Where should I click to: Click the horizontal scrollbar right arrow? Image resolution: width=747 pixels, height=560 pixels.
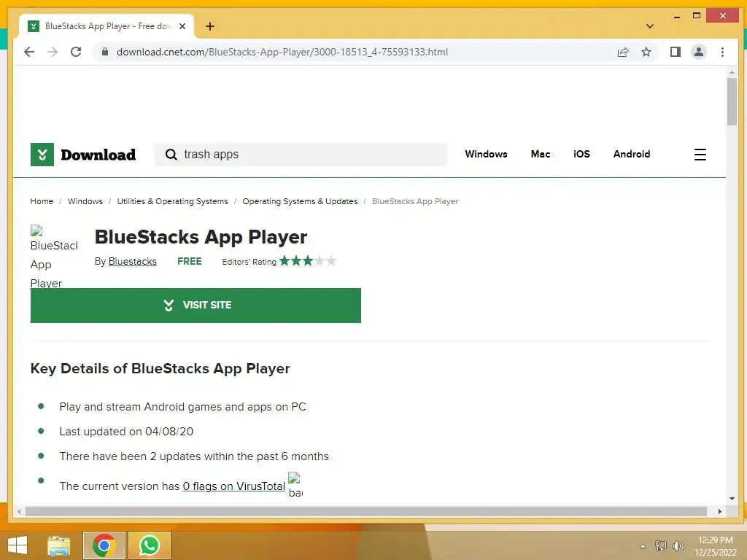pos(719,511)
